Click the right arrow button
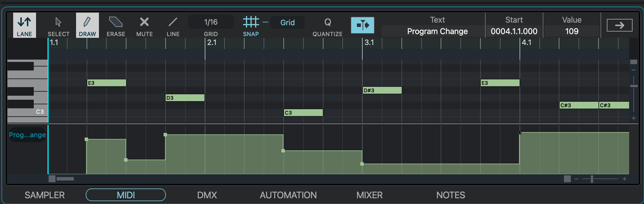The width and height of the screenshot is (644, 204). click(619, 25)
